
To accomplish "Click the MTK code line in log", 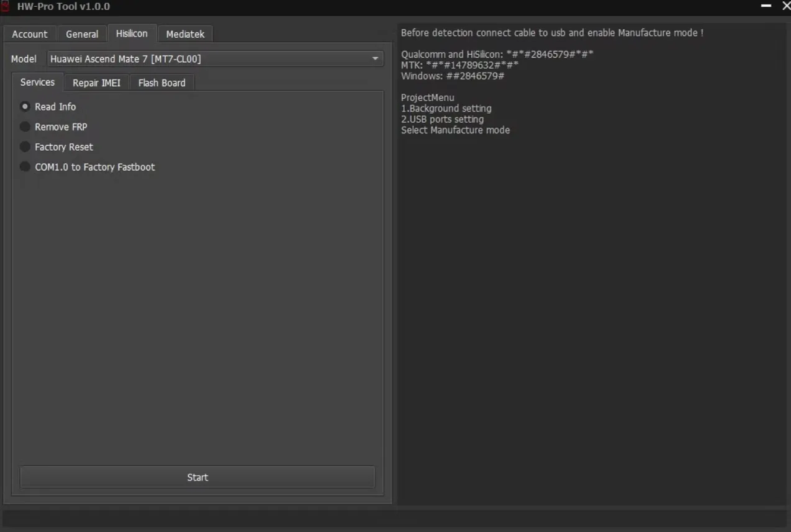I will (x=459, y=65).
